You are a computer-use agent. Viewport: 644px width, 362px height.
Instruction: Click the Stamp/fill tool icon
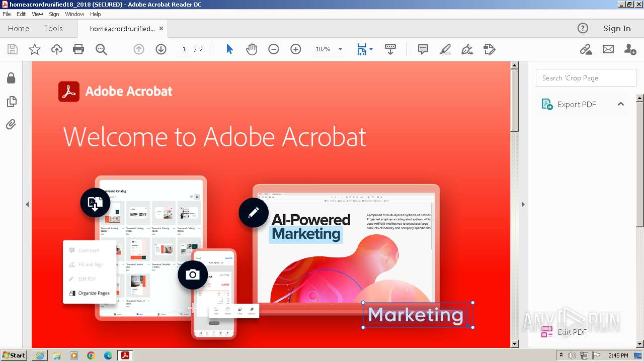point(489,49)
